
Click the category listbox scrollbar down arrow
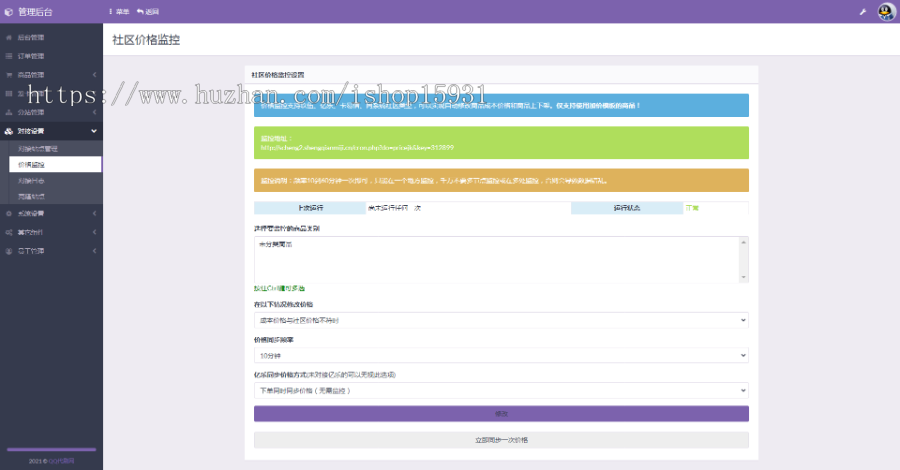[x=743, y=276]
